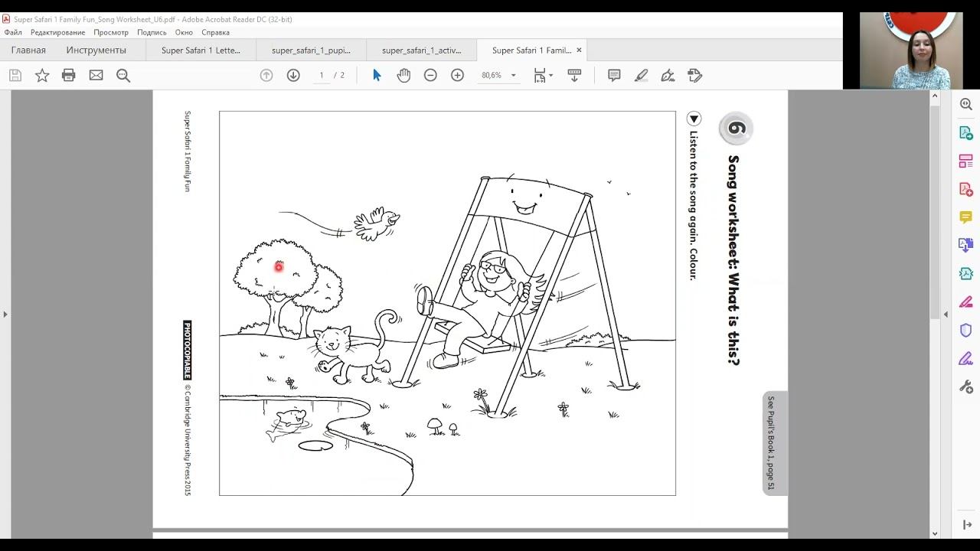This screenshot has height=551, width=980.
Task: Open purple signature tool in sidebar
Action: (966, 359)
